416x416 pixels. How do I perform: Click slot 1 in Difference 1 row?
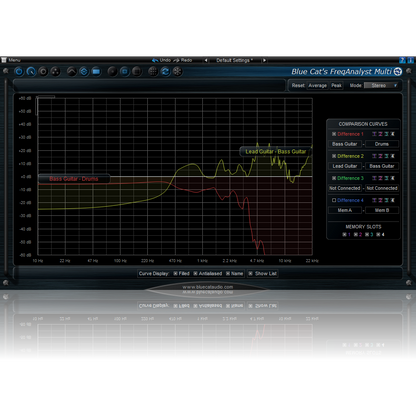tap(374, 134)
